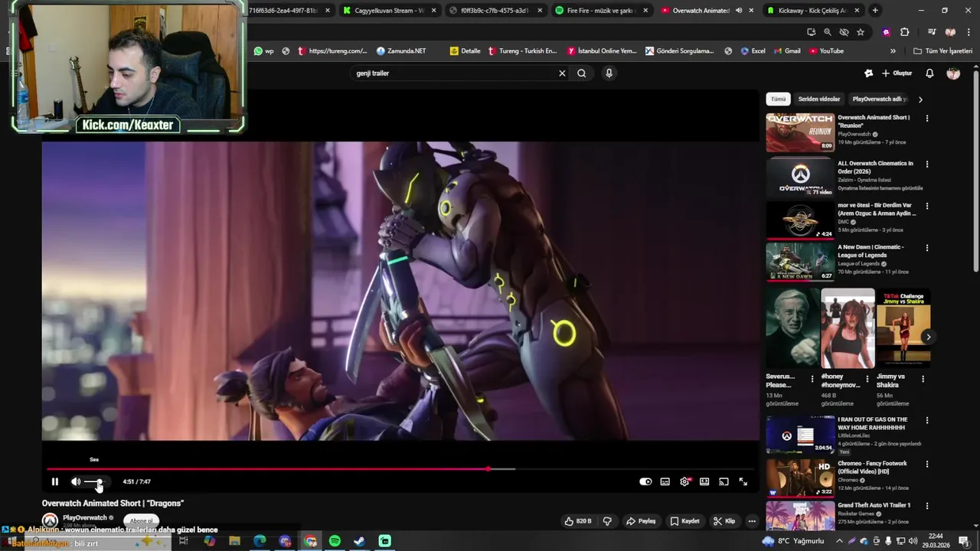Open more actions menu below video
Screen dimensions: 980x551
coord(752,521)
